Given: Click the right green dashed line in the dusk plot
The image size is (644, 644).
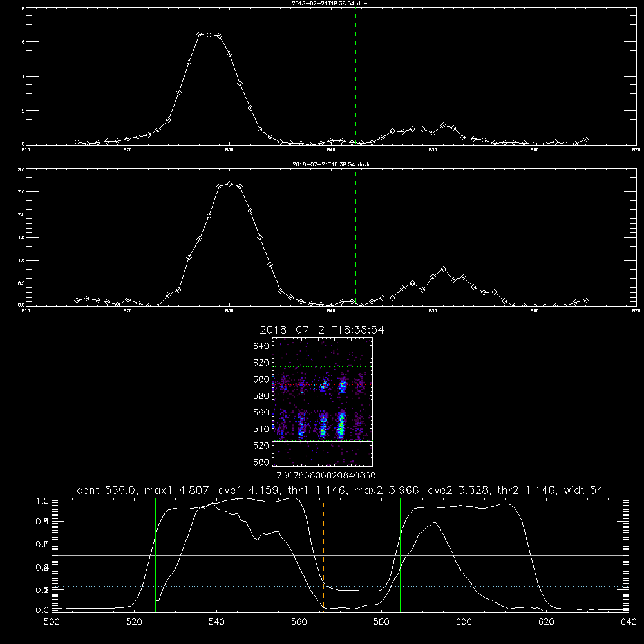Looking at the screenshot, I should click(x=355, y=238).
